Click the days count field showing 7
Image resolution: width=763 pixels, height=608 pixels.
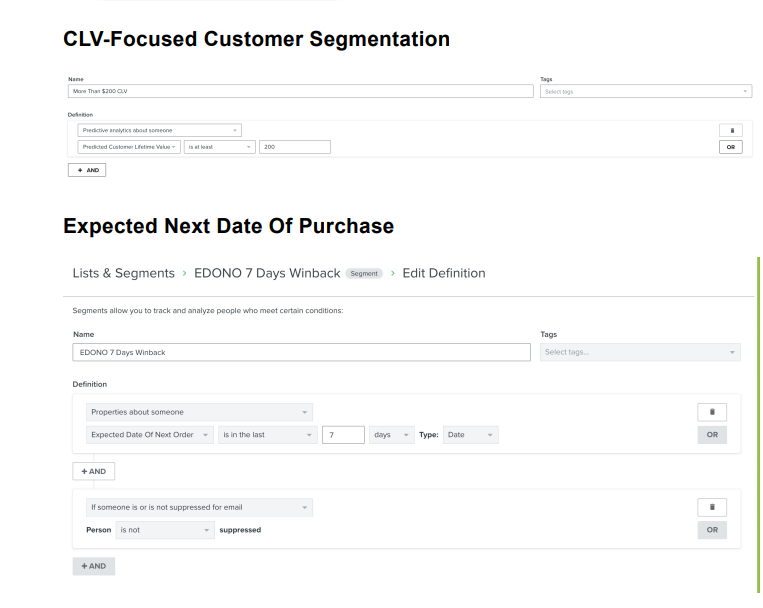coord(343,435)
